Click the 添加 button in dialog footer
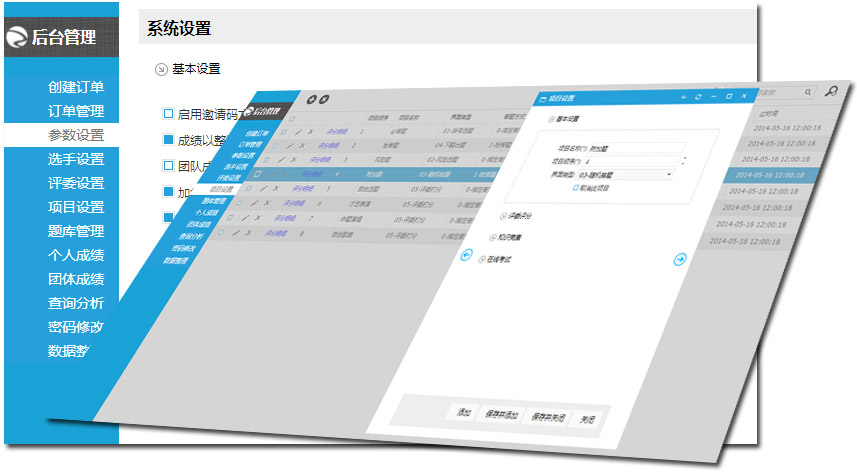The width and height of the screenshot is (857, 475). pyautogui.click(x=463, y=412)
